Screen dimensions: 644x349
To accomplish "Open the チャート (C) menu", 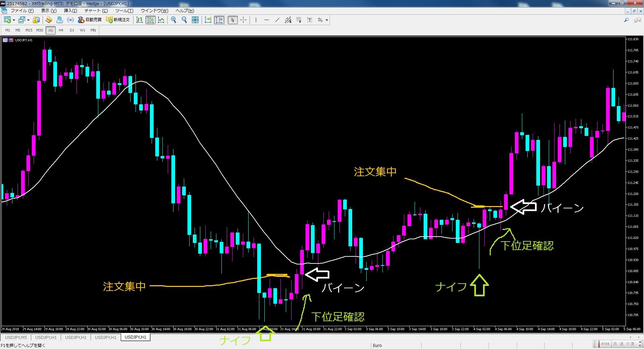I will [96, 11].
